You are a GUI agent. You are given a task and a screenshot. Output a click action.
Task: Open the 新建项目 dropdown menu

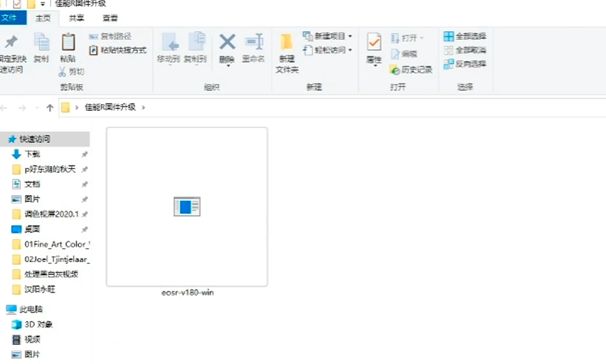[348, 37]
